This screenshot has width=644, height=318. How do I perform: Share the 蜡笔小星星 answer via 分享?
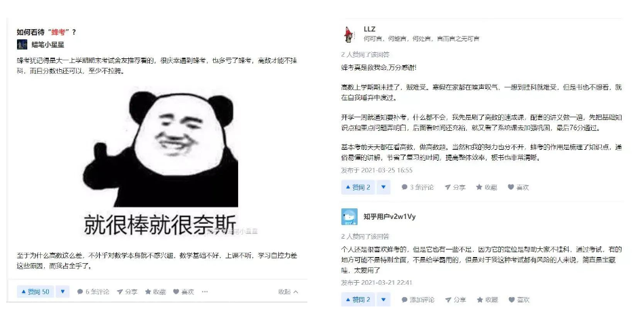coord(127,292)
